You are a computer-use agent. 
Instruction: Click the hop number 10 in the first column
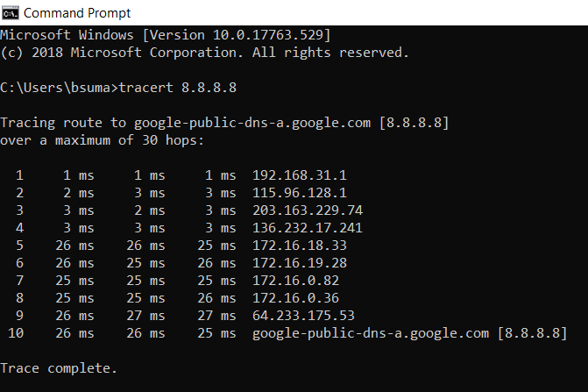pyautogui.click(x=17, y=333)
